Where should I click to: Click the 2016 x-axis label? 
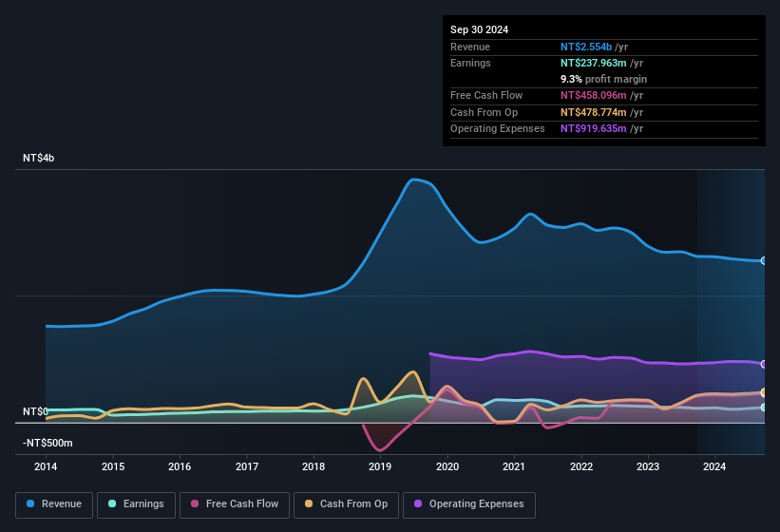[180, 466]
